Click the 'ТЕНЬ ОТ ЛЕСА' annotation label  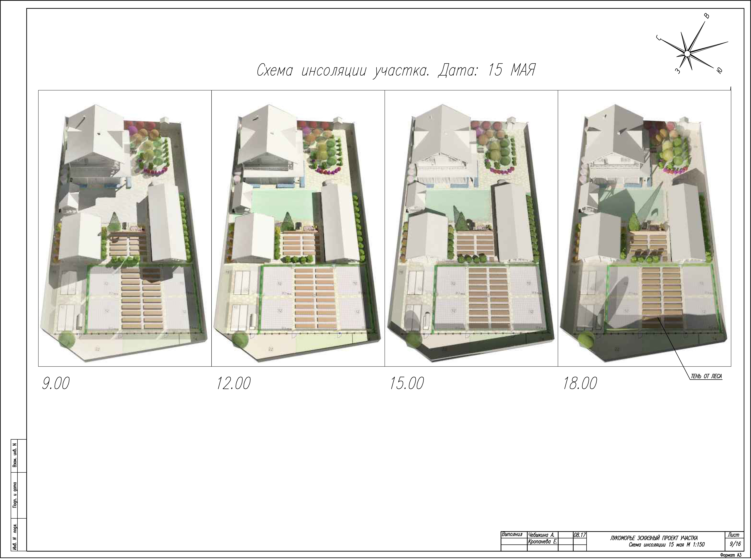point(707,377)
